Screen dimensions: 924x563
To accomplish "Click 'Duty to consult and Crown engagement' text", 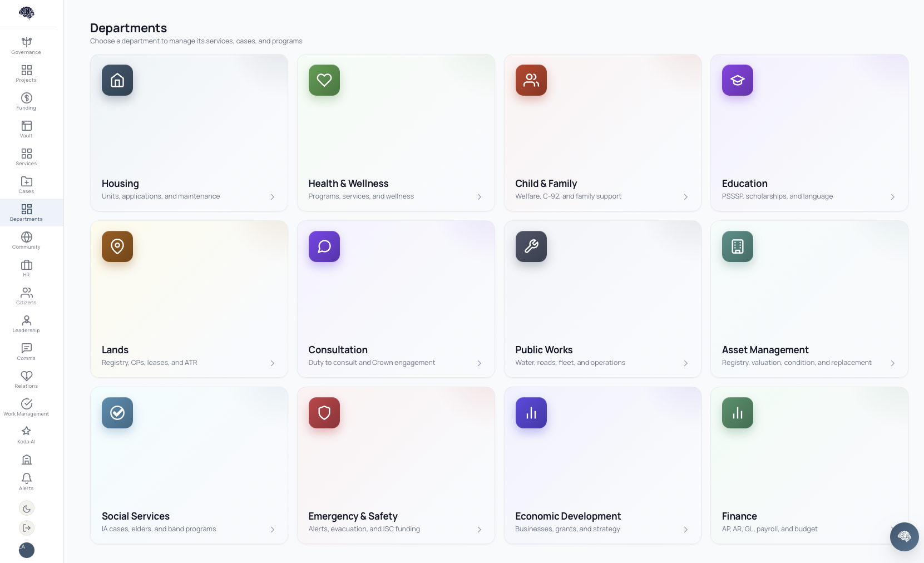I will coord(372,363).
